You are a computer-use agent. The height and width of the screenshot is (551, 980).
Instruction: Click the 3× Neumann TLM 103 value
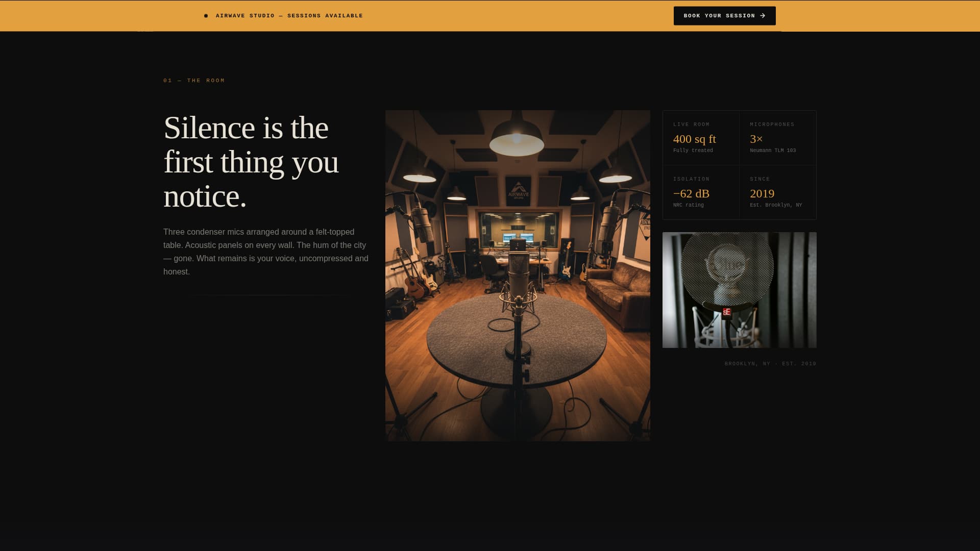(755, 139)
